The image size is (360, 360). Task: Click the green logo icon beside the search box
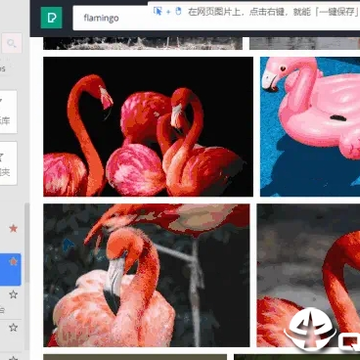[x=51, y=18]
